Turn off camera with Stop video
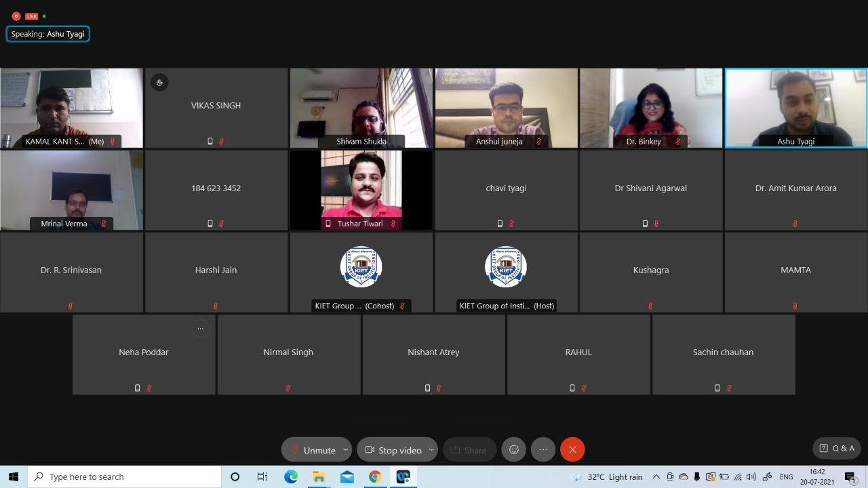The width and height of the screenshot is (868, 488). tap(393, 450)
